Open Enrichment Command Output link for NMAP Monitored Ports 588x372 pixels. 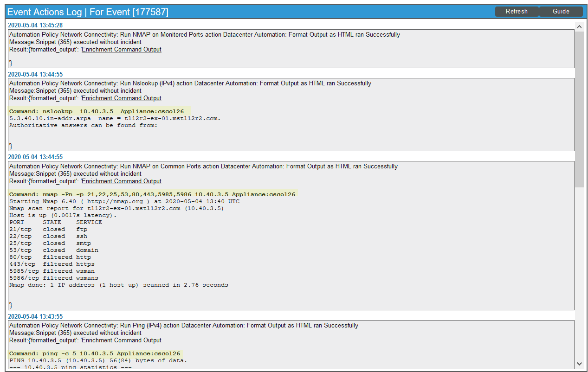pyautogui.click(x=121, y=50)
